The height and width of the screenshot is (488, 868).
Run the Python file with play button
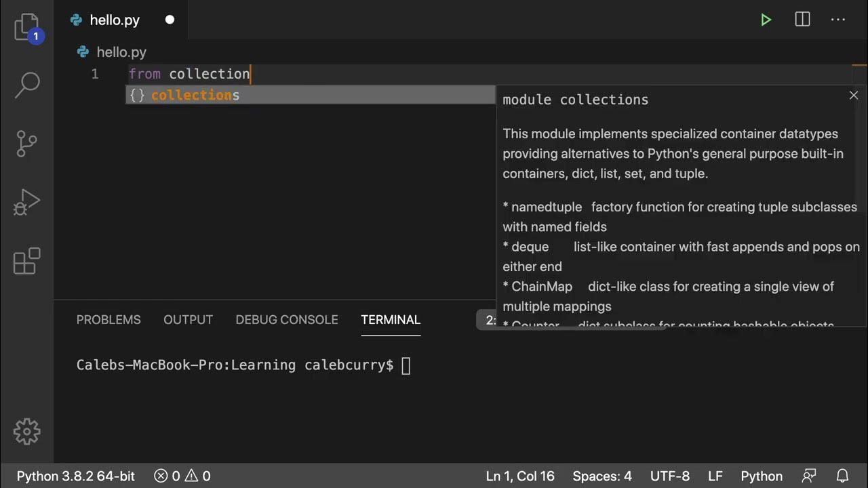tap(766, 20)
